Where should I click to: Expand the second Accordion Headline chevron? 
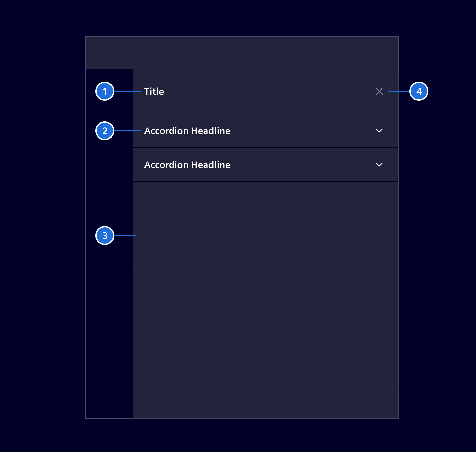pyautogui.click(x=379, y=165)
